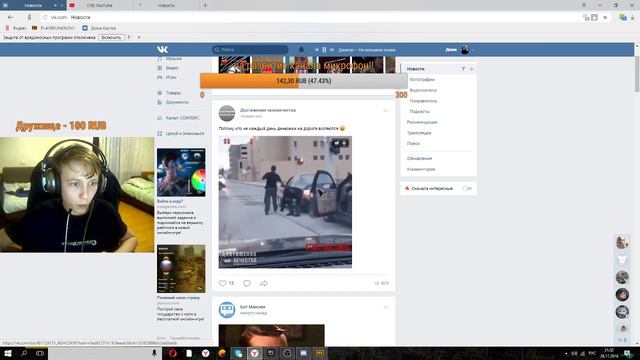This screenshot has width=640, height=360.
Task: Skip to next track in VK header player
Action: click(332, 50)
